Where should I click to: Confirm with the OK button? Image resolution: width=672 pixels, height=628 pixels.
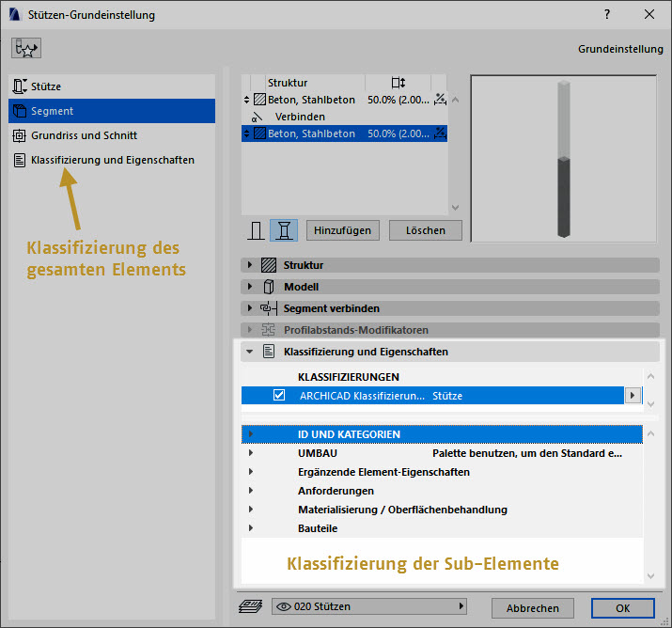click(x=623, y=608)
